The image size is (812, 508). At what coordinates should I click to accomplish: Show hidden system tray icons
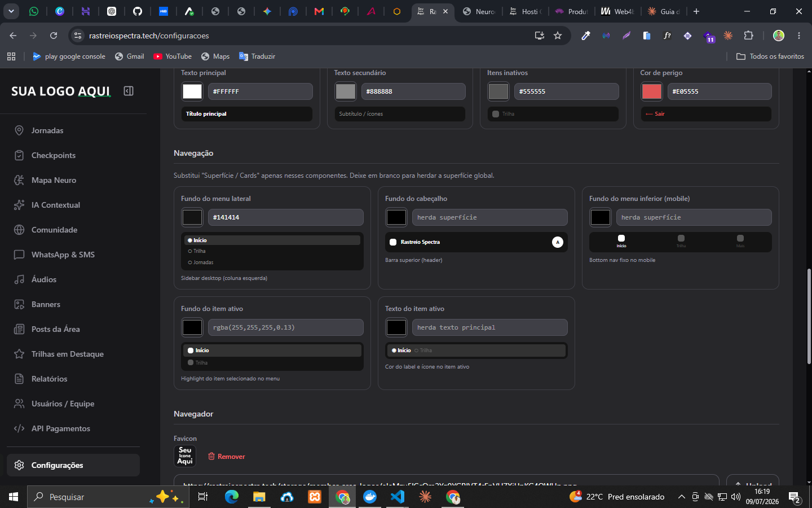click(x=681, y=497)
